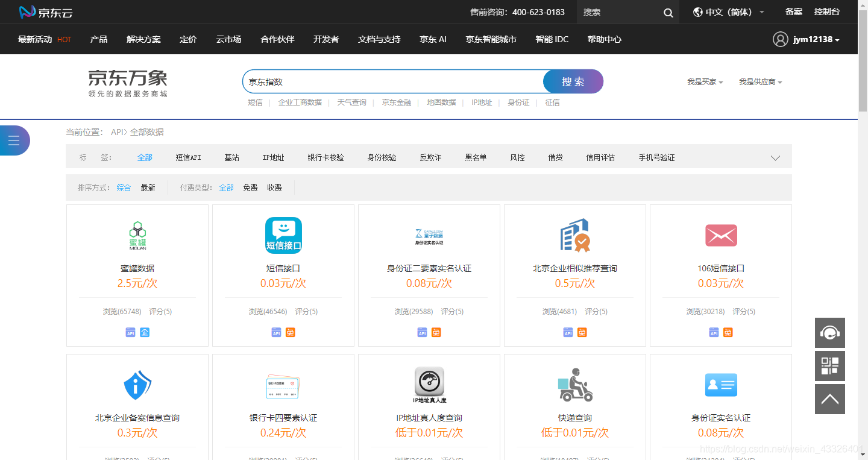Click the 蜜罐数据 product icon
Image resolution: width=868 pixels, height=460 pixels.
pyautogui.click(x=137, y=236)
